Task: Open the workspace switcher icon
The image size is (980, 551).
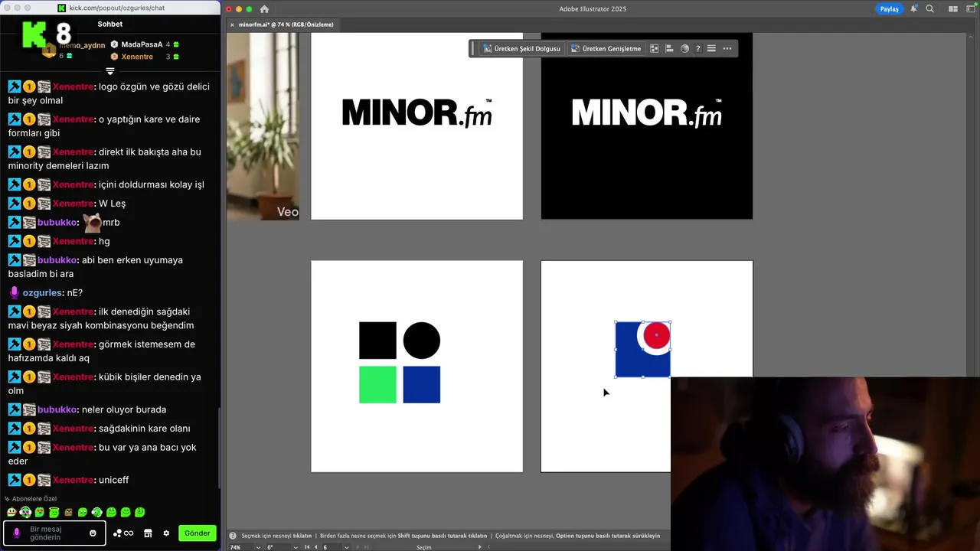Action: tap(971, 9)
